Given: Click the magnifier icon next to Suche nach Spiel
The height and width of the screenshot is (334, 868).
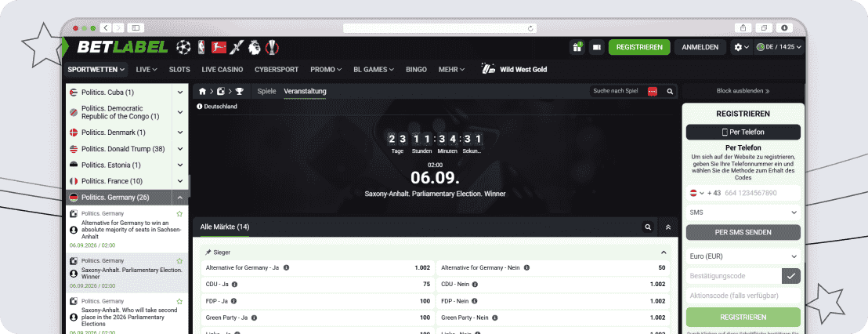Looking at the screenshot, I should [670, 92].
